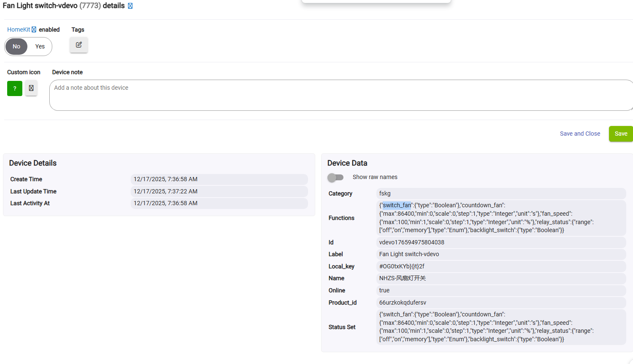Select No for HomeKit enabled
The height and width of the screenshot is (364, 633).
16,46
